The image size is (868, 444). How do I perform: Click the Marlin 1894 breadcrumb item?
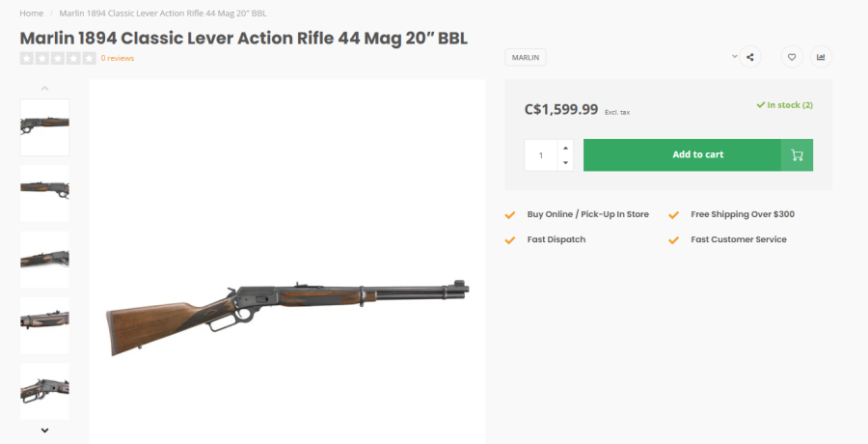click(162, 14)
